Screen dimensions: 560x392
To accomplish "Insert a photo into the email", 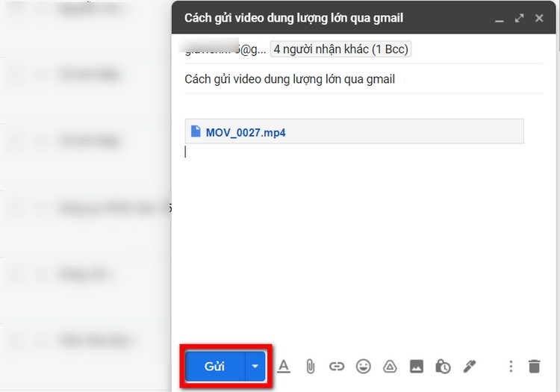I will 417,367.
